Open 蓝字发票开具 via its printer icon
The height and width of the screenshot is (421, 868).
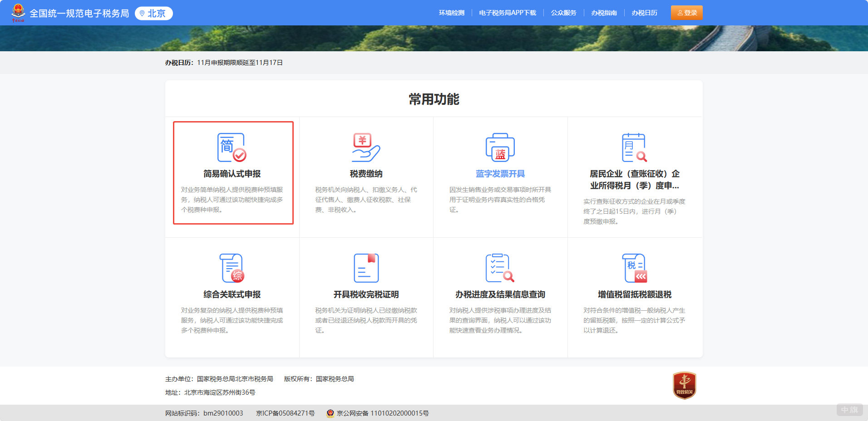500,146
